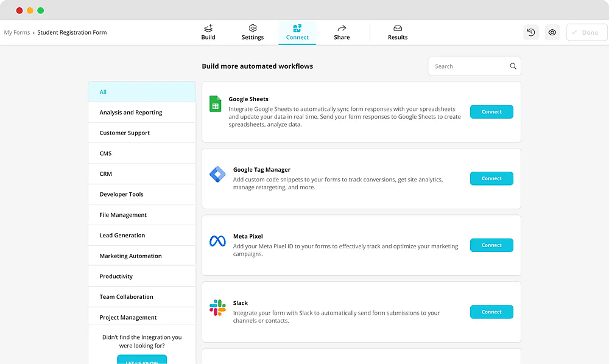Select the Team Collaboration category
The height and width of the screenshot is (364, 609).
coord(142,297)
